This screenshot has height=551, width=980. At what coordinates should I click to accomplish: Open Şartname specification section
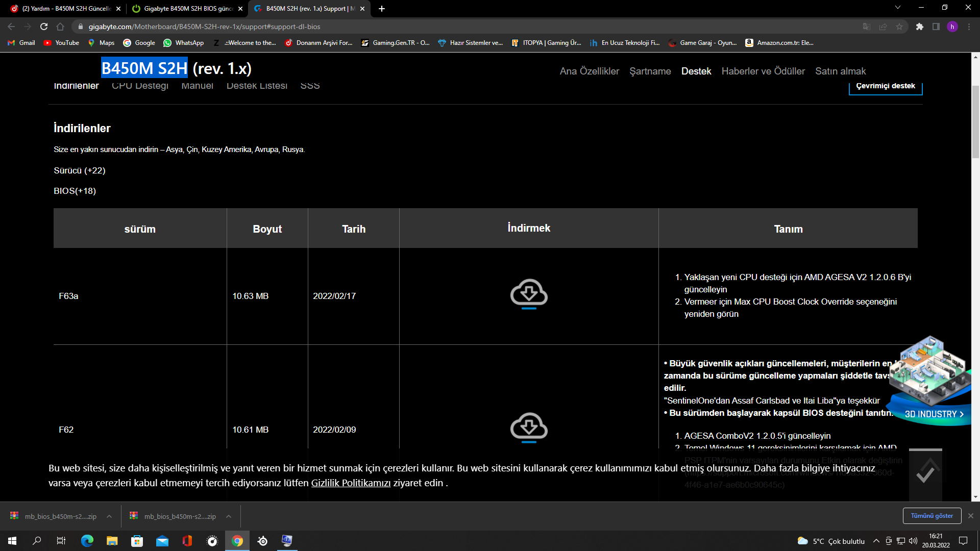click(x=650, y=71)
